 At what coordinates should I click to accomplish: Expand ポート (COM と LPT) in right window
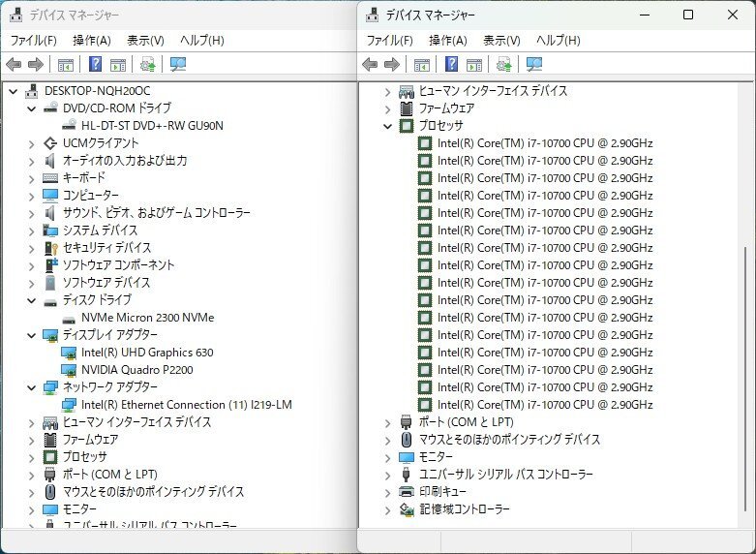click(387, 422)
